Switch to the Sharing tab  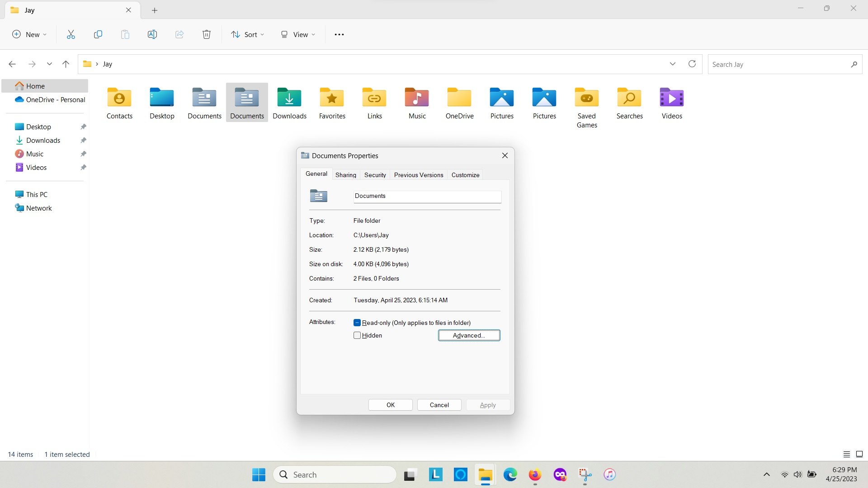[x=346, y=175]
